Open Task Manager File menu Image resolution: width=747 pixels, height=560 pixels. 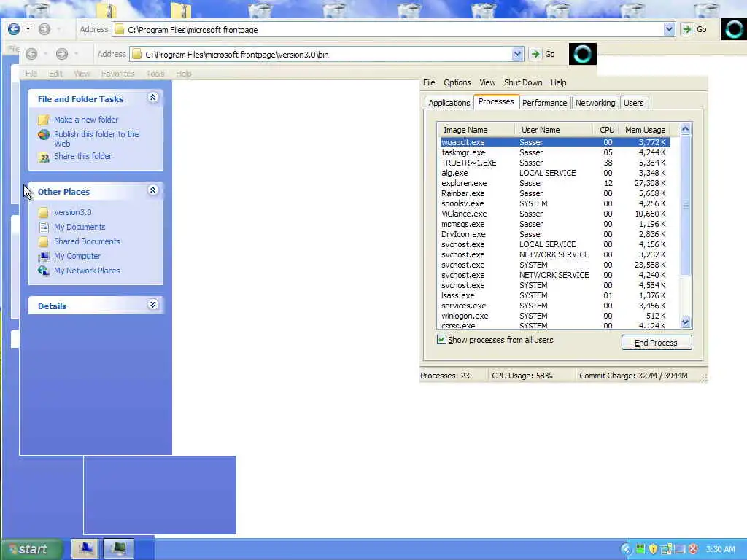tap(429, 82)
